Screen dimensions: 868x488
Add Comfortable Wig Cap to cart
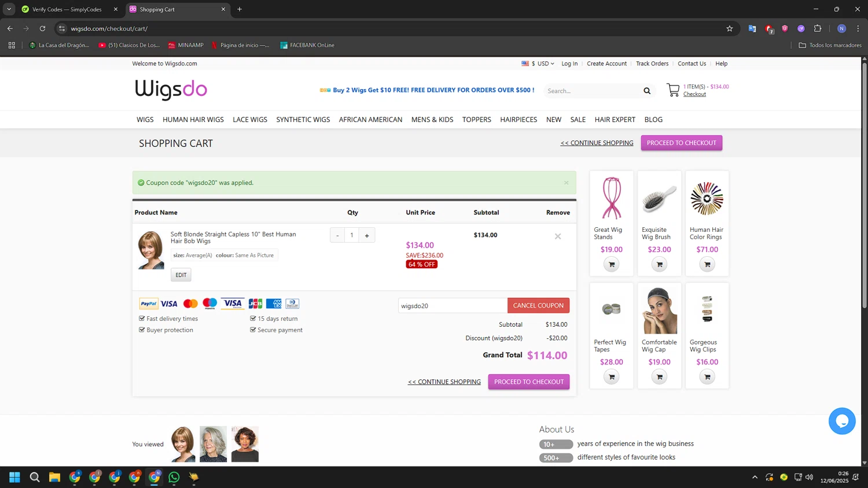click(x=659, y=377)
